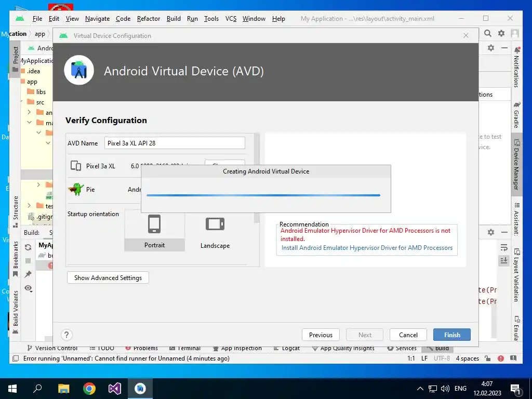This screenshot has height=399, width=532.
Task: Open the Emulator side panel
Action: coord(516,328)
